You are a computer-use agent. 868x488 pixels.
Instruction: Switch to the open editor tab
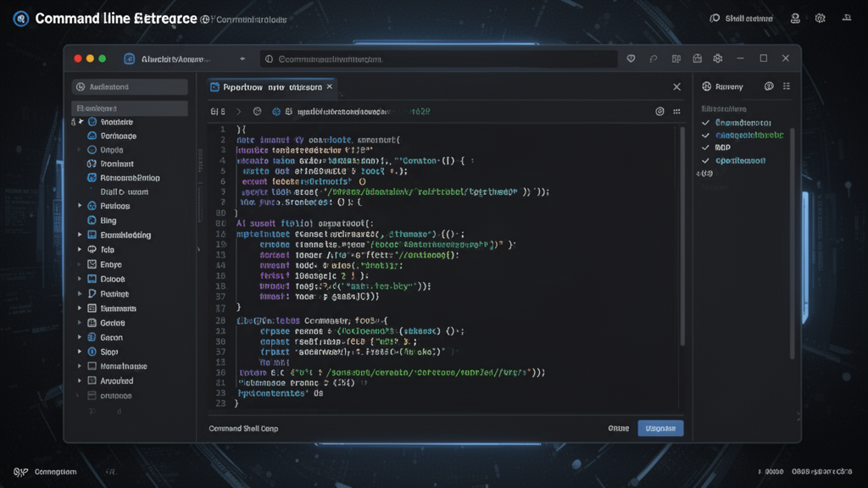pyautogui.click(x=263, y=86)
